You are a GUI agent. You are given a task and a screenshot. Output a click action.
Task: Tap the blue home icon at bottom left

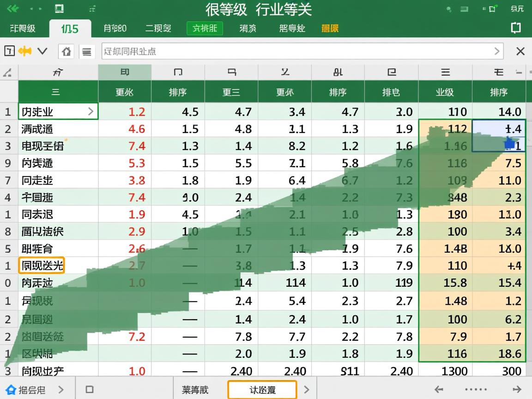click(13, 389)
